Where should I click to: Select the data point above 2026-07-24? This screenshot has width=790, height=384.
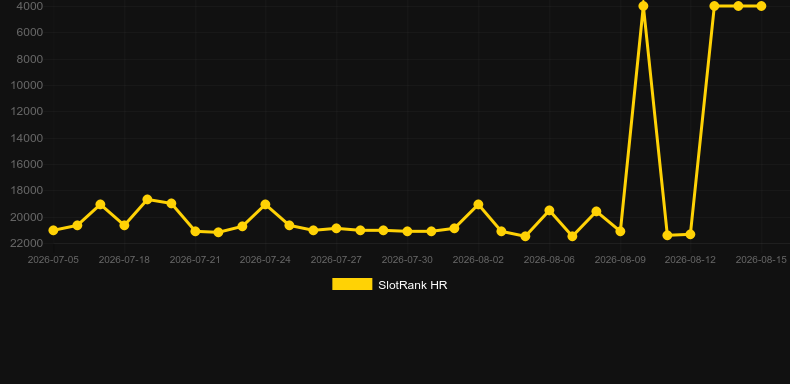point(266,205)
